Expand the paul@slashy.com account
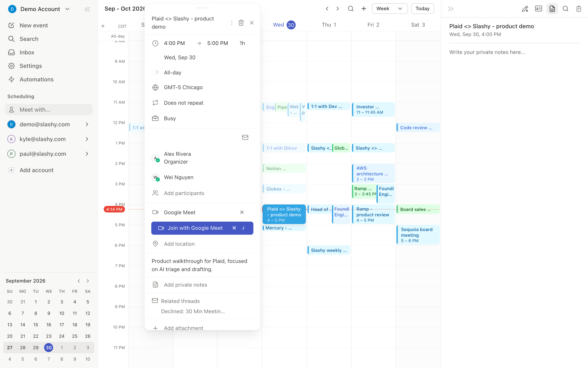The image size is (588, 368). click(x=87, y=154)
